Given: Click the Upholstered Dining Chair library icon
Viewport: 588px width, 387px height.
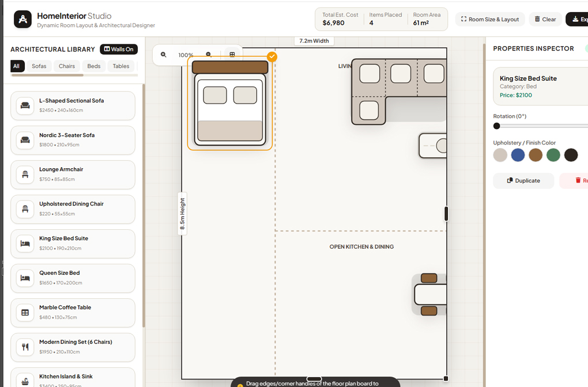Looking at the screenshot, I should point(25,209).
